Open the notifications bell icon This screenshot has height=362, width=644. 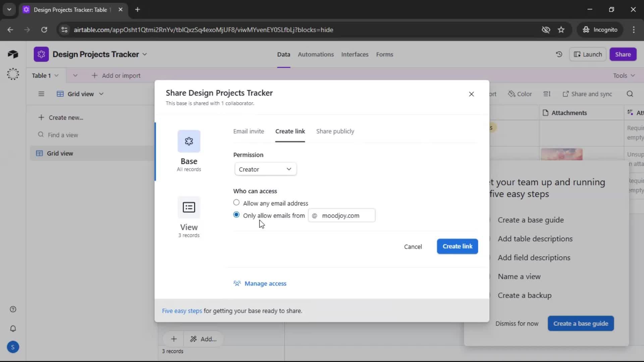coord(13,328)
